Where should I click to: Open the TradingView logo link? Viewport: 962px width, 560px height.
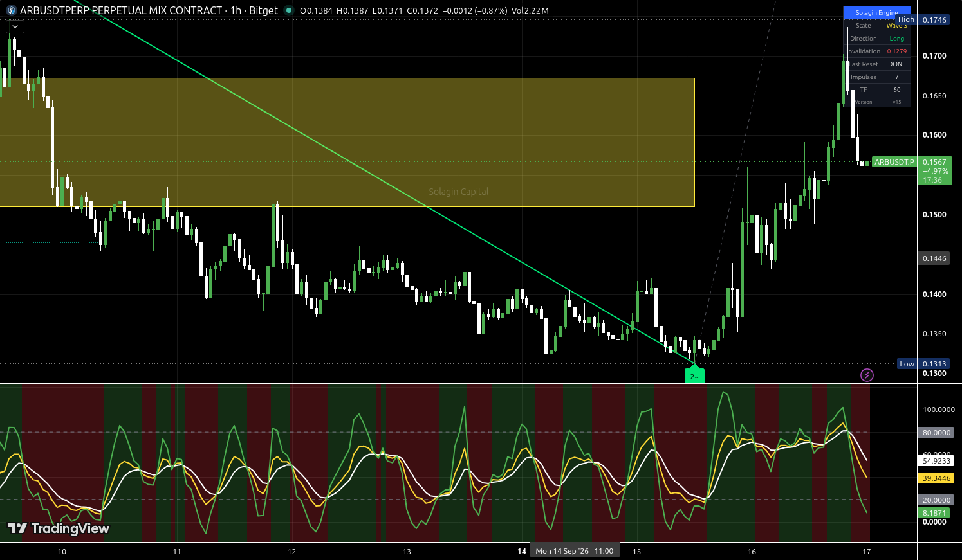(x=59, y=528)
